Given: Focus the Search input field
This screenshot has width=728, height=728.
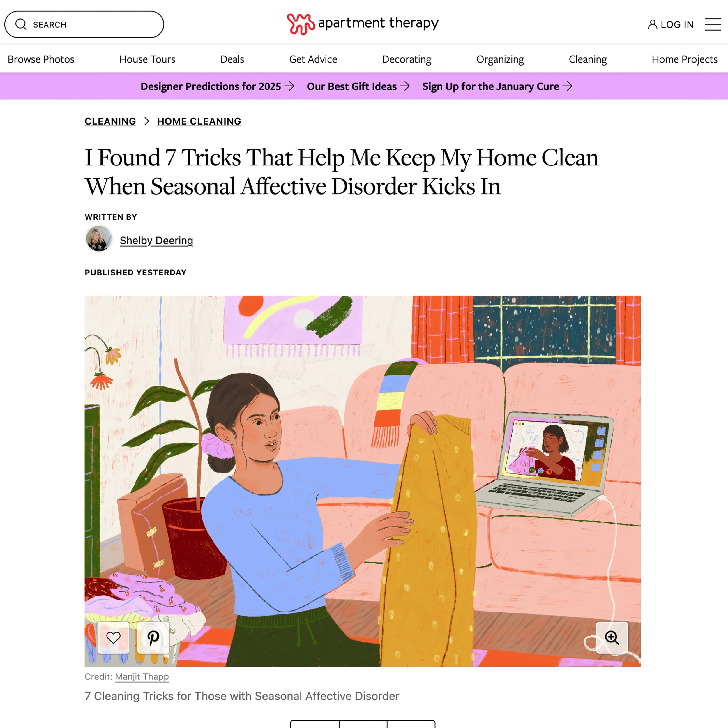Looking at the screenshot, I should point(84,24).
